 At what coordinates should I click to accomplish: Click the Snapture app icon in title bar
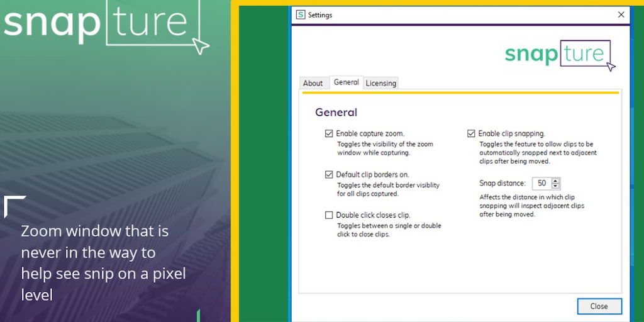(x=301, y=15)
